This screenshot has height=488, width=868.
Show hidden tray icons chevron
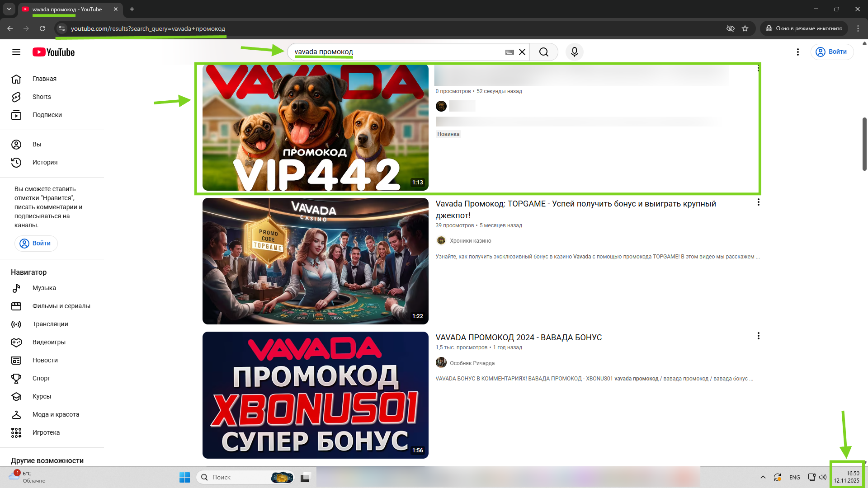763,477
